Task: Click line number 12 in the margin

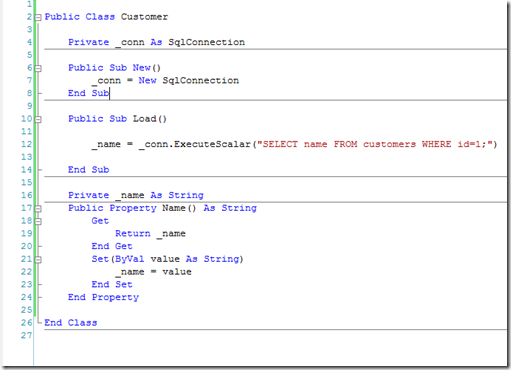Action: (x=26, y=144)
